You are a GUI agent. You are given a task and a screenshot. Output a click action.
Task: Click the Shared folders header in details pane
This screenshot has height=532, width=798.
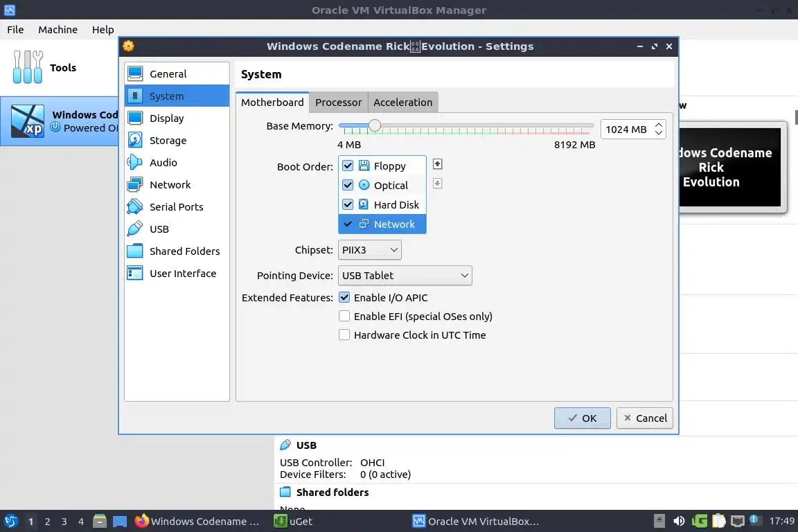332,493
